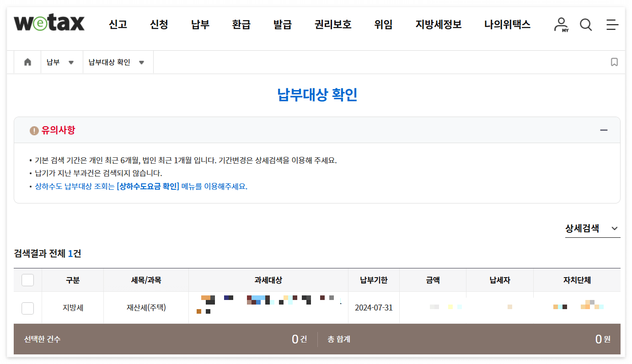
Task: Open the MY user account icon
Action: coord(561,25)
